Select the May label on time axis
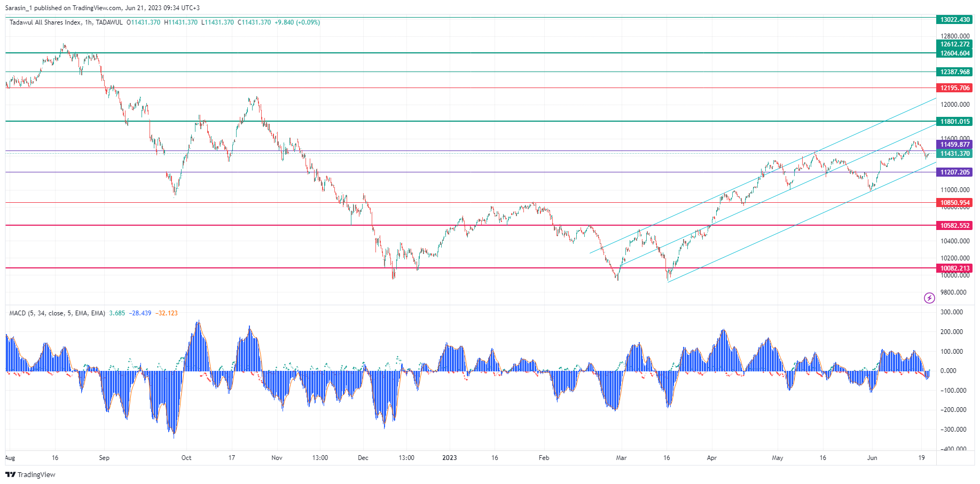The height and width of the screenshot is (484, 980). (x=778, y=458)
